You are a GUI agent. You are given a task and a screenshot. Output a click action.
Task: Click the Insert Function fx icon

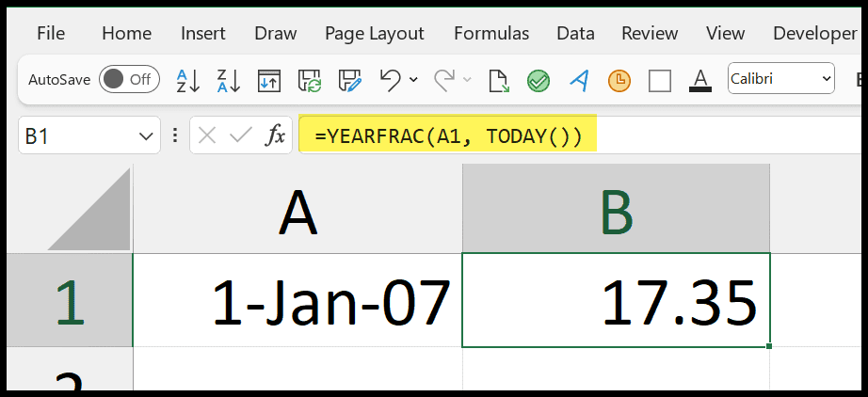(x=275, y=136)
